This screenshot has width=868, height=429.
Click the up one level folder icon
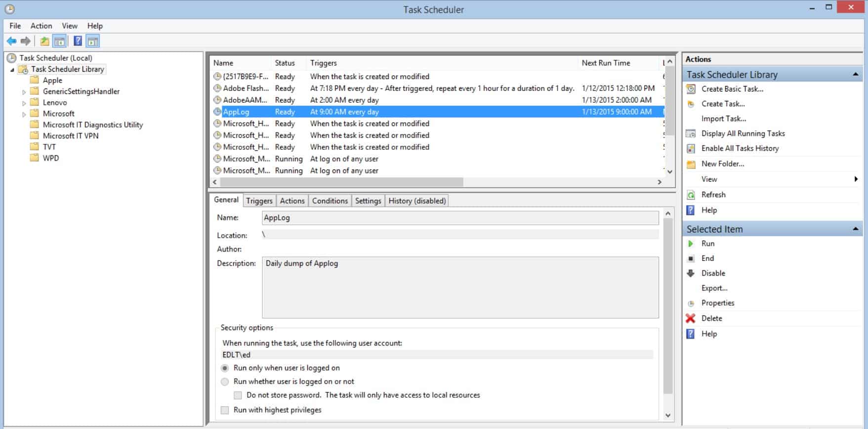pyautogui.click(x=44, y=41)
